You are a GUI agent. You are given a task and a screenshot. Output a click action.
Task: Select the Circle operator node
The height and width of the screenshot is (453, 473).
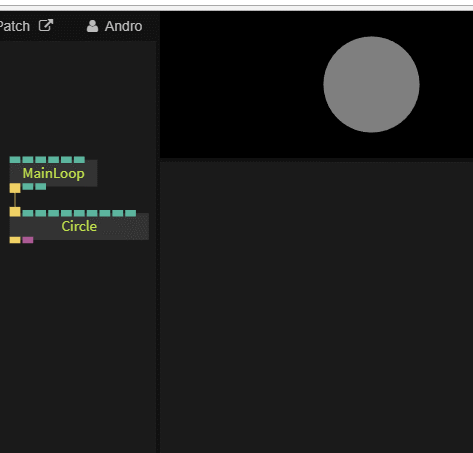79,226
